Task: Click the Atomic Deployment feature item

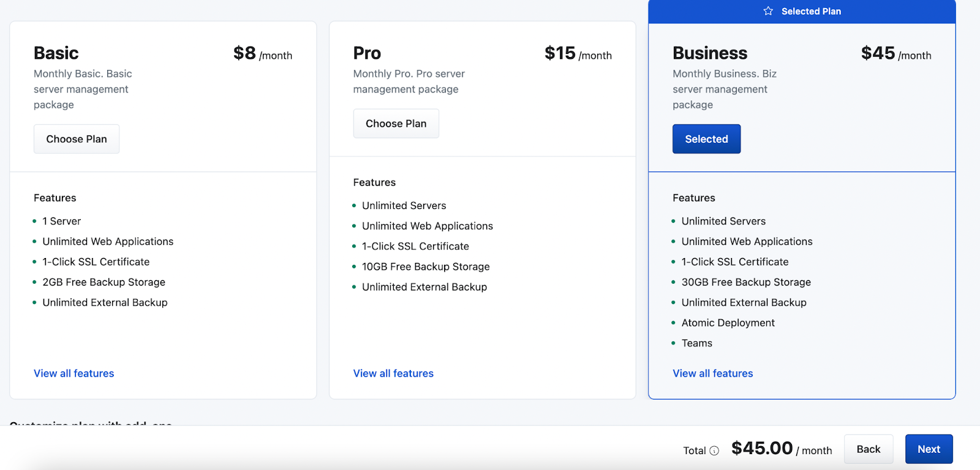Action: tap(728, 323)
